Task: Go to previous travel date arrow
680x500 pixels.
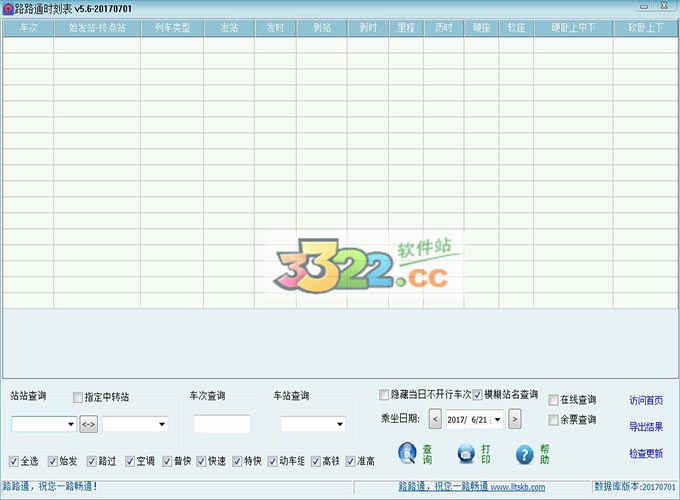Action: 434,419
